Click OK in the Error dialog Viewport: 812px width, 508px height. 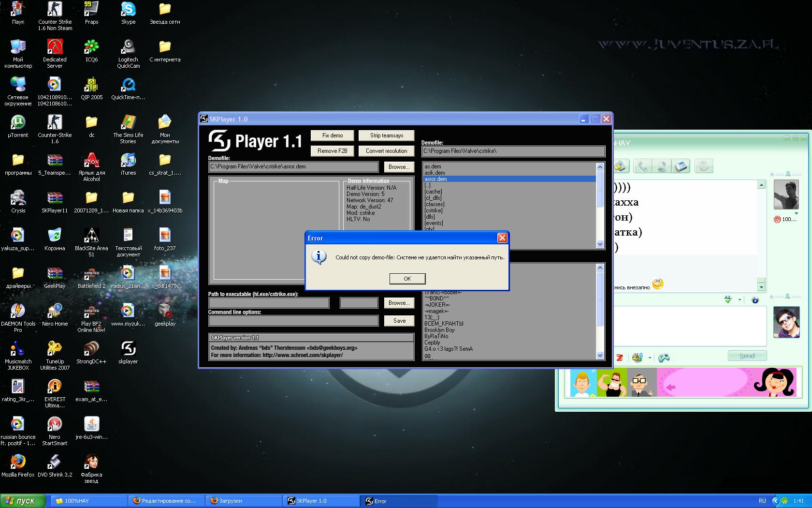click(x=407, y=279)
